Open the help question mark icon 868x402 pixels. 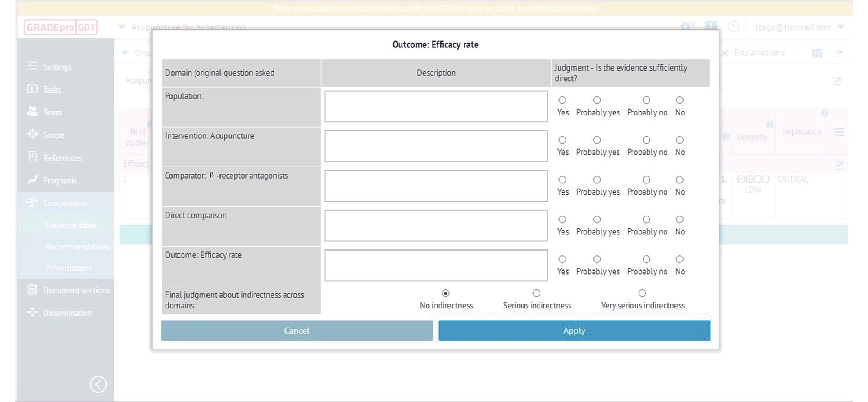(734, 27)
